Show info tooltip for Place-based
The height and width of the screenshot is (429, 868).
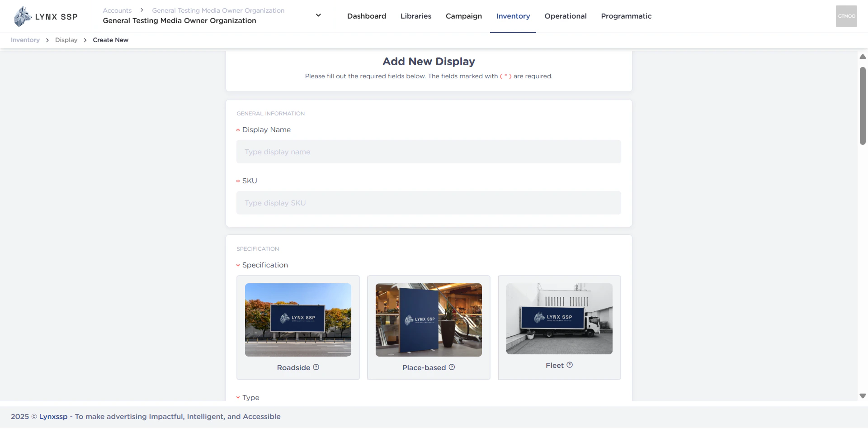[452, 367]
